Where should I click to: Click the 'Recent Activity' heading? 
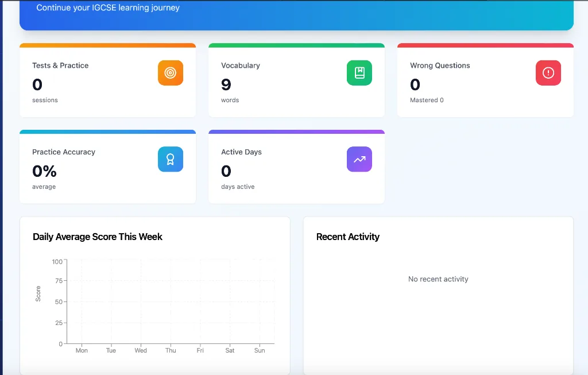(348, 237)
